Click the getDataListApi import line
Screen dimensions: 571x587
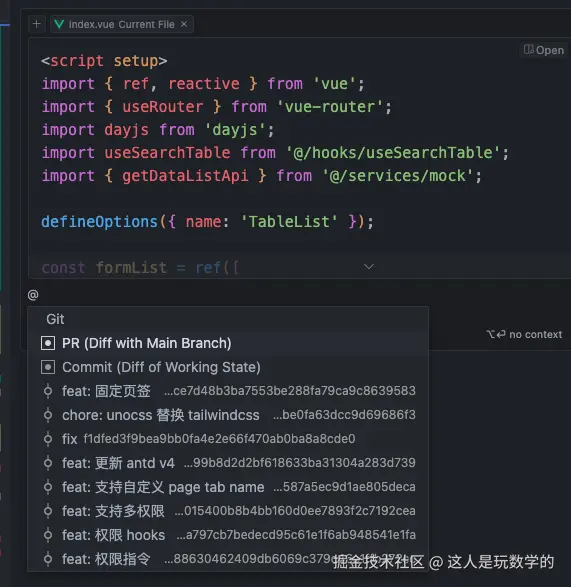pos(261,176)
